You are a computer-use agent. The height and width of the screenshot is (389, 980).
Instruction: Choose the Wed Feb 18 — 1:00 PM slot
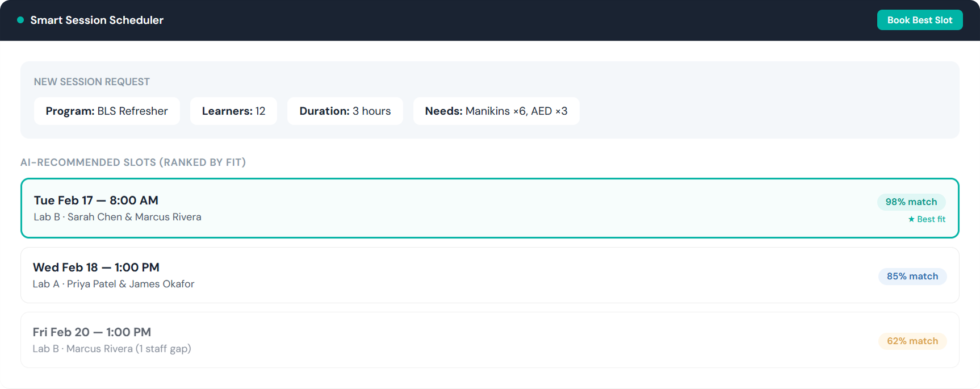[489, 275]
